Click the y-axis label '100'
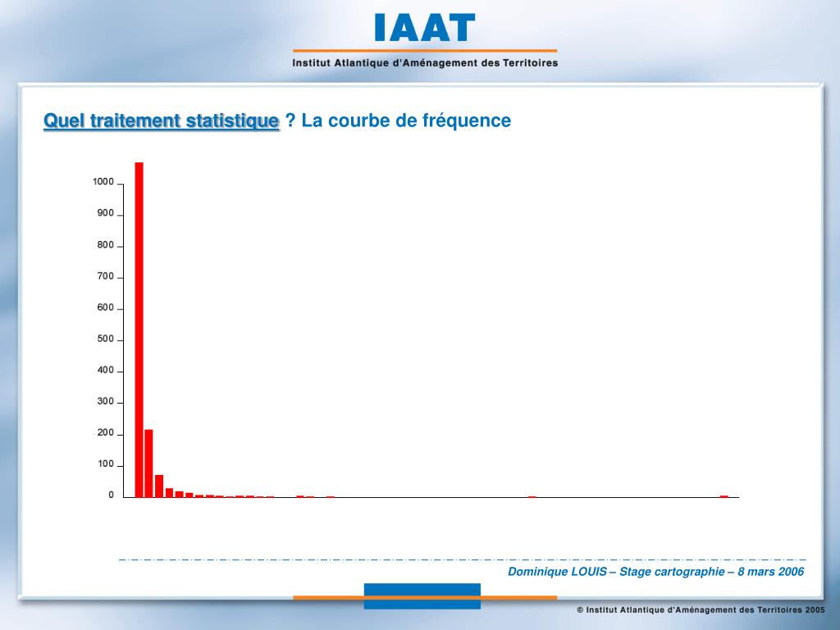This screenshot has height=630, width=840. click(x=106, y=464)
